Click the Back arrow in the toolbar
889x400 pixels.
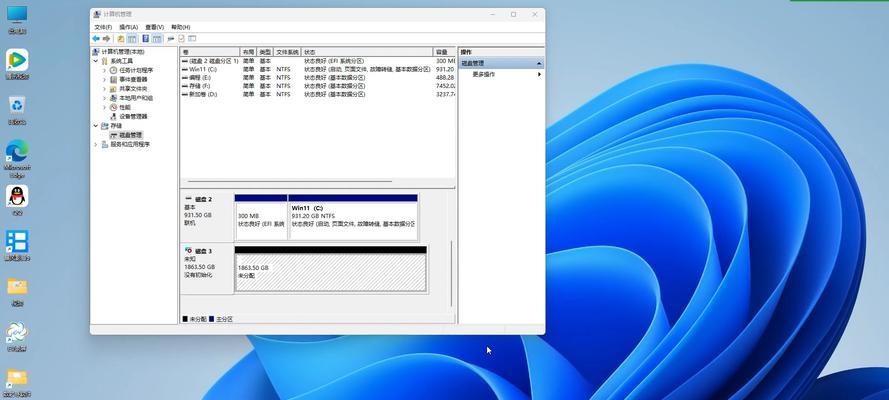pos(96,39)
